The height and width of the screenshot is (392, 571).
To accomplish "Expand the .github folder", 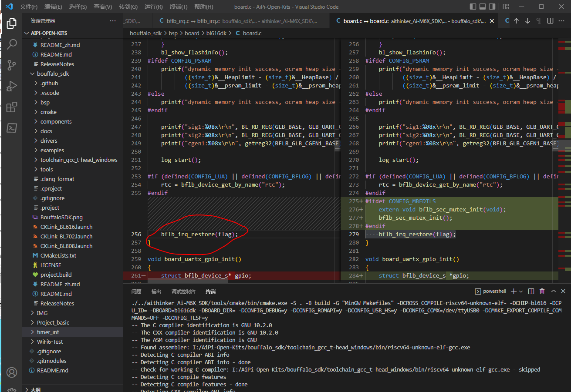I will pyautogui.click(x=72, y=83).
